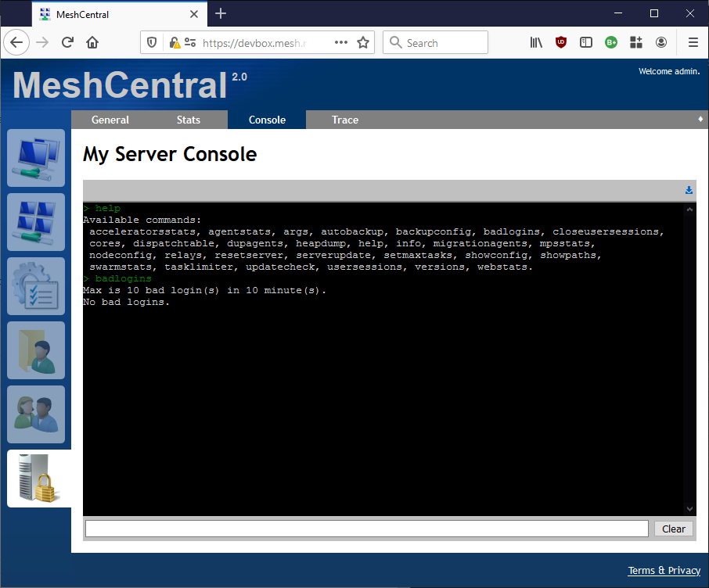The height and width of the screenshot is (588, 709).
Task: Toggle full-width view diamond icon
Action: tap(700, 119)
